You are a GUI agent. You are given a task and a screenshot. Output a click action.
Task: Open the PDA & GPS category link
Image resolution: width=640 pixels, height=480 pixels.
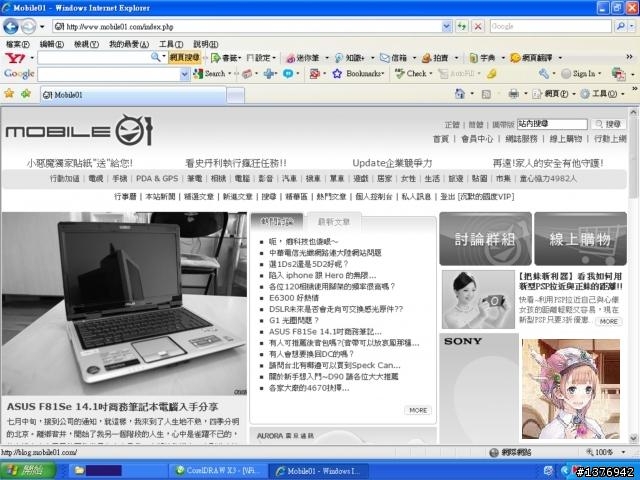pyautogui.click(x=157, y=178)
